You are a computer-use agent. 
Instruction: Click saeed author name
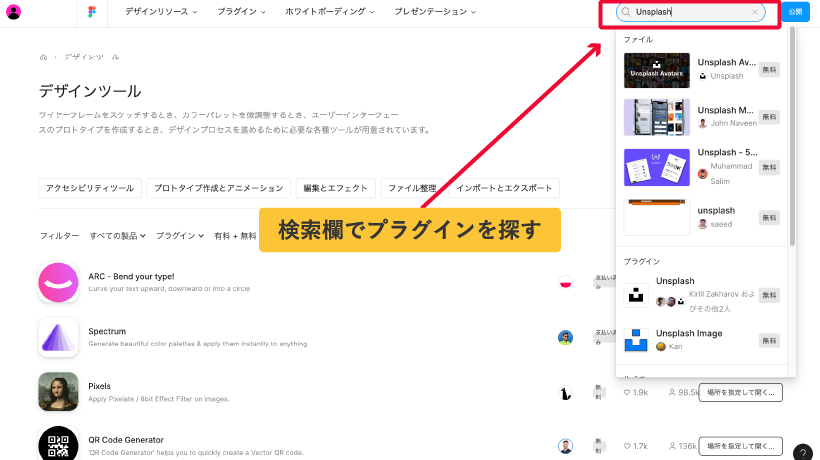coord(721,224)
